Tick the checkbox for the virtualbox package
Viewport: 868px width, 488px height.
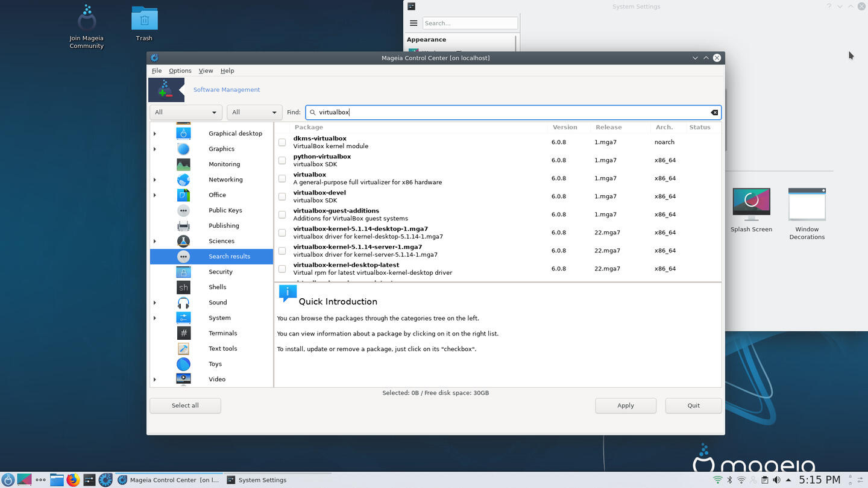(282, 178)
